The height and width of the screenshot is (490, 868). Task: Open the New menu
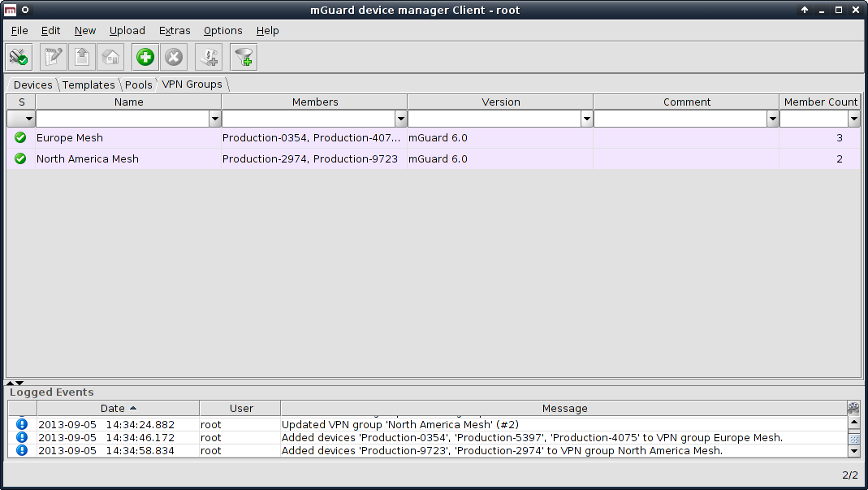(x=85, y=31)
